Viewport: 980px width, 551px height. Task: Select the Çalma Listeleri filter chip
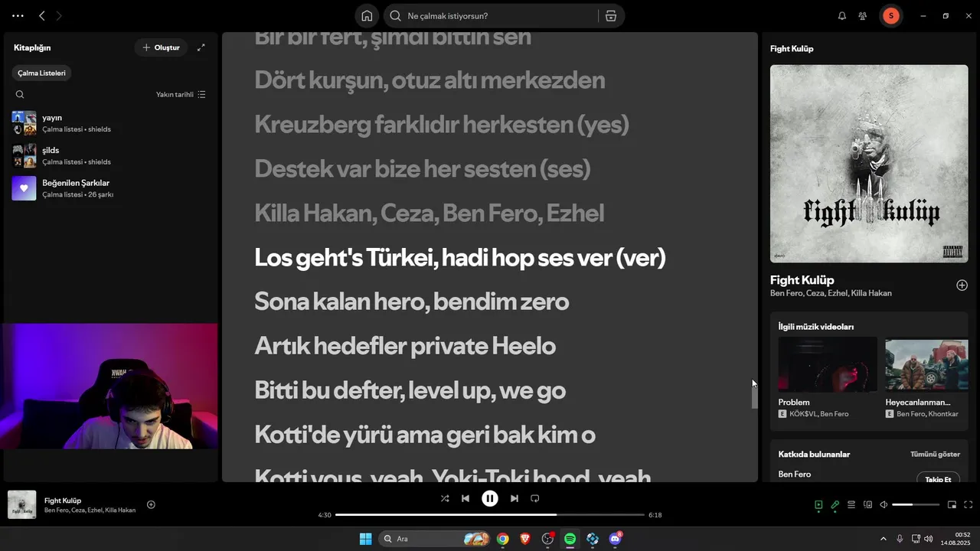(x=41, y=73)
